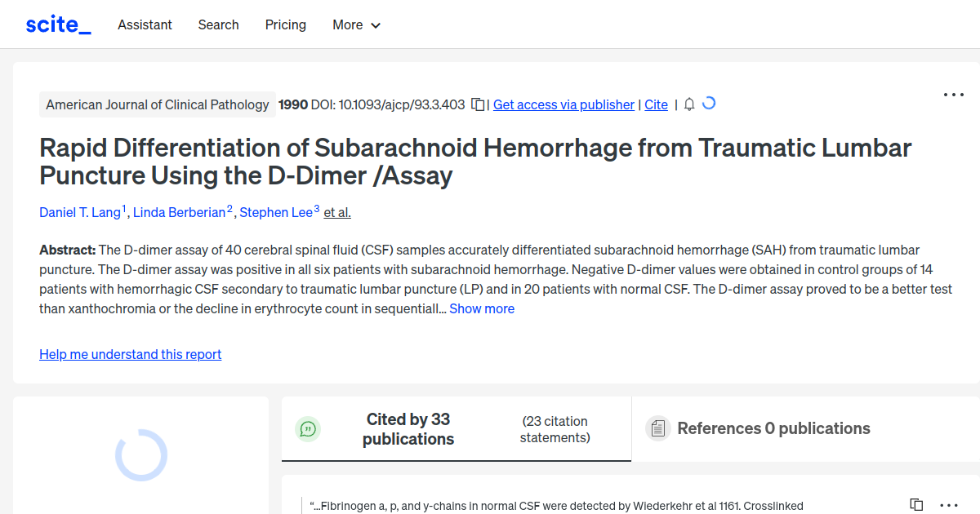Open the More navigation dropdown

pos(356,25)
